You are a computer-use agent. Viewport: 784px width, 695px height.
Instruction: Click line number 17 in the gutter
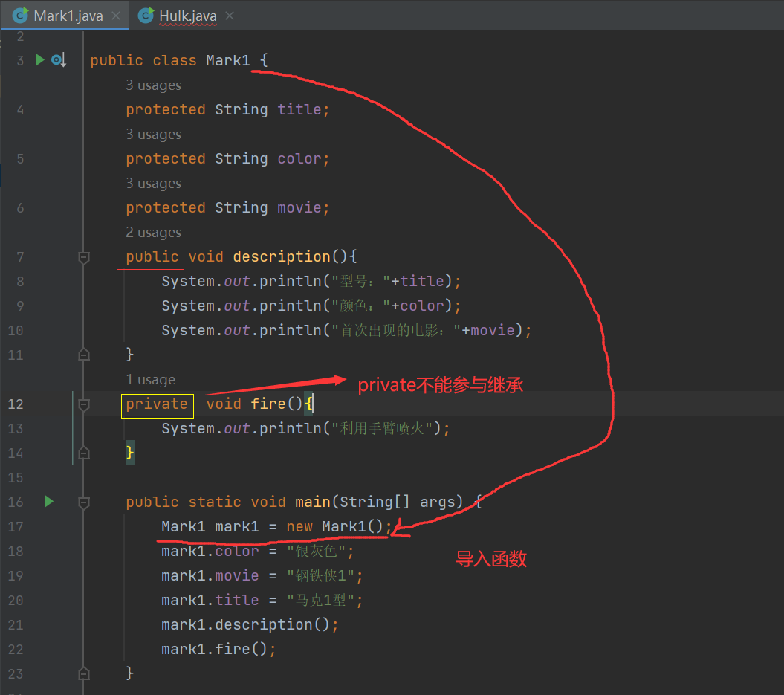[16, 527]
